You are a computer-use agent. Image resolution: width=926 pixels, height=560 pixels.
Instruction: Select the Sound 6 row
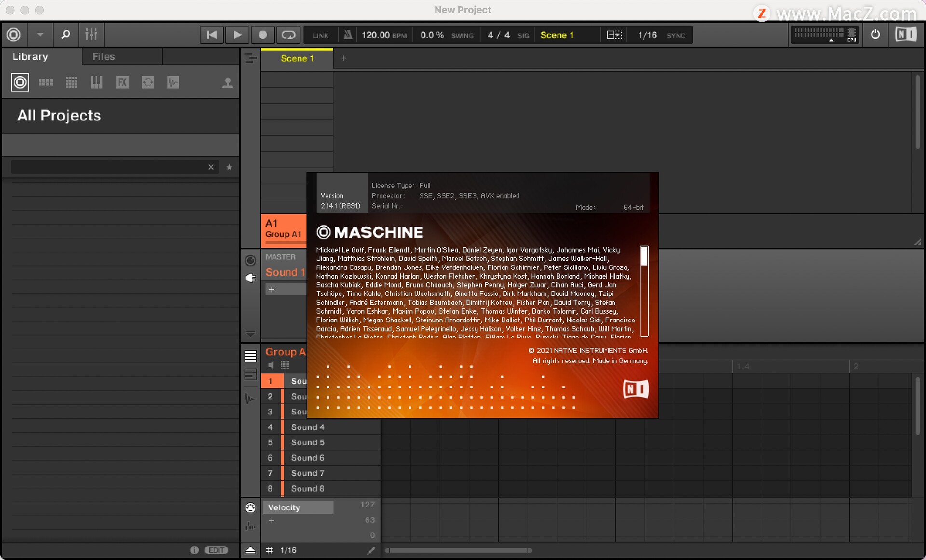(x=321, y=458)
